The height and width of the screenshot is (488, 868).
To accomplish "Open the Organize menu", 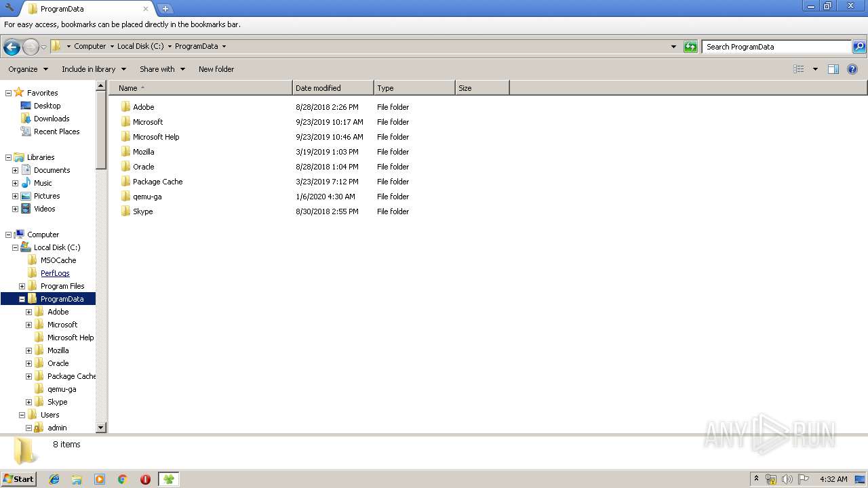I will point(28,69).
